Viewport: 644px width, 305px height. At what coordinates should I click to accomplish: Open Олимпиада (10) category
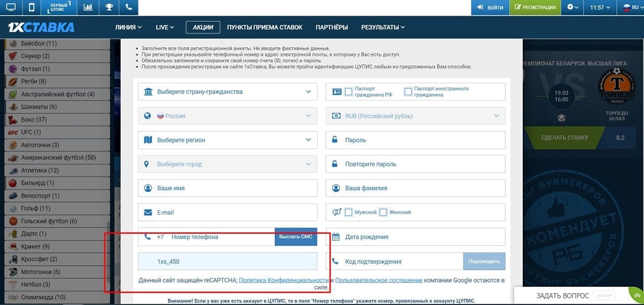(x=56, y=297)
